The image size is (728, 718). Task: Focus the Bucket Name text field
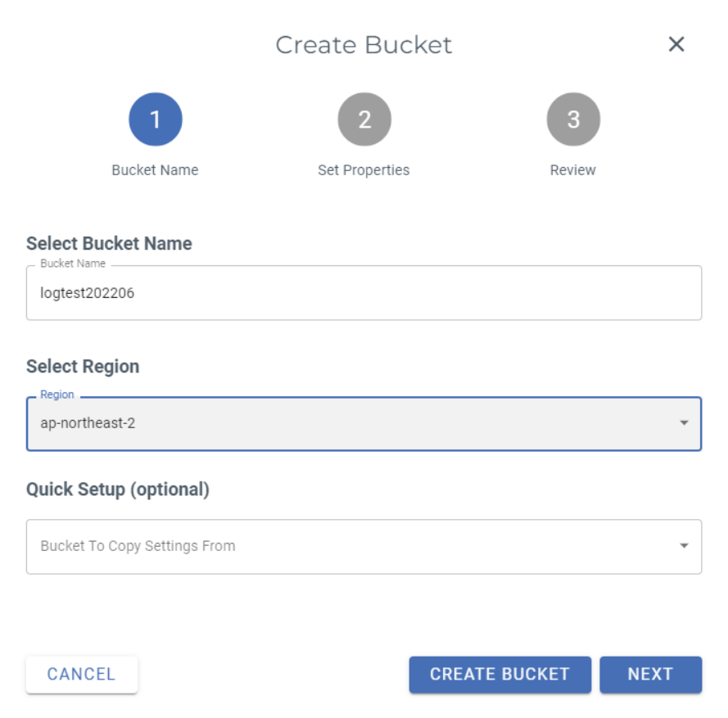click(x=364, y=293)
